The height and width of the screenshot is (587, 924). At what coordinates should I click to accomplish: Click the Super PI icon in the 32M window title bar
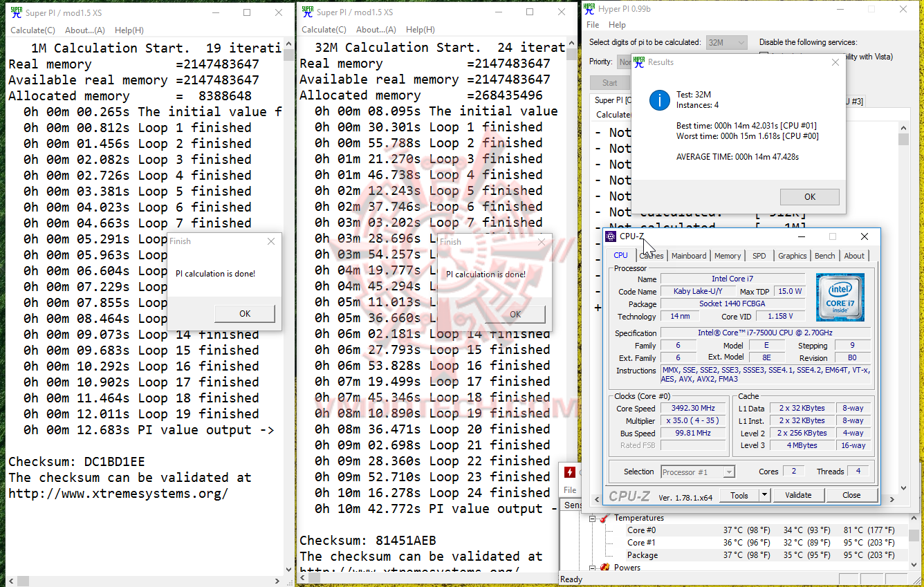point(307,12)
